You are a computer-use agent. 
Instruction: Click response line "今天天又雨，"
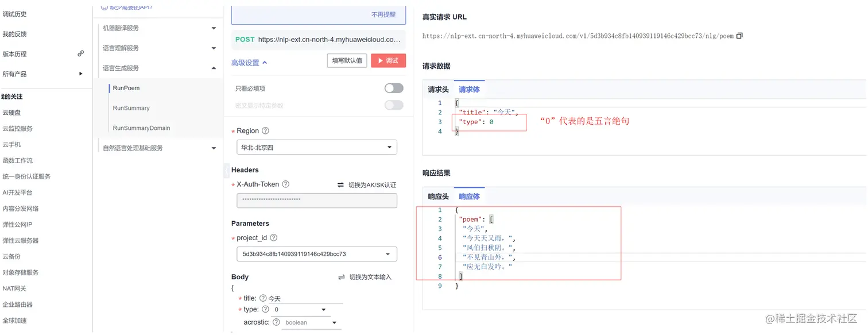coord(489,238)
